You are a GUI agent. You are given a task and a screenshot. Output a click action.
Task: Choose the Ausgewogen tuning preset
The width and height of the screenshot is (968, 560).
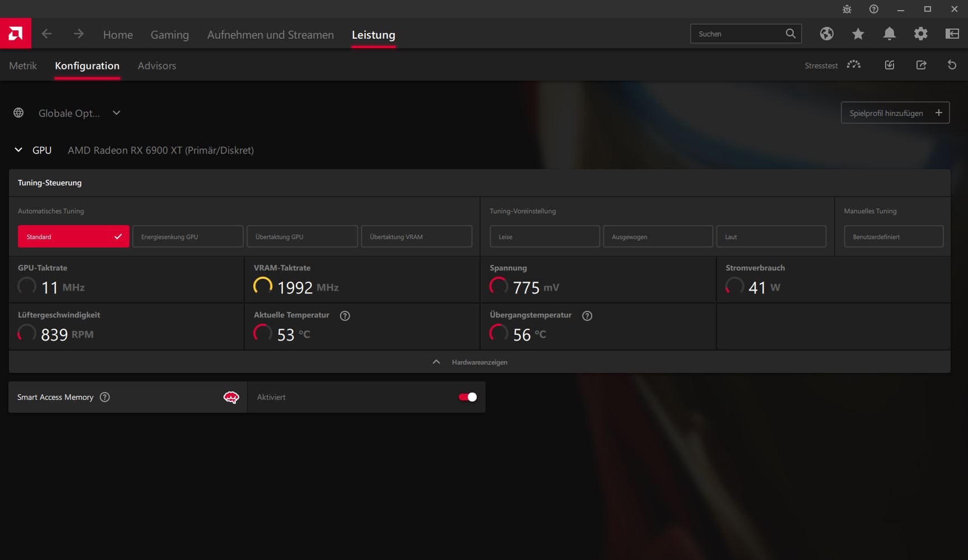(x=658, y=236)
